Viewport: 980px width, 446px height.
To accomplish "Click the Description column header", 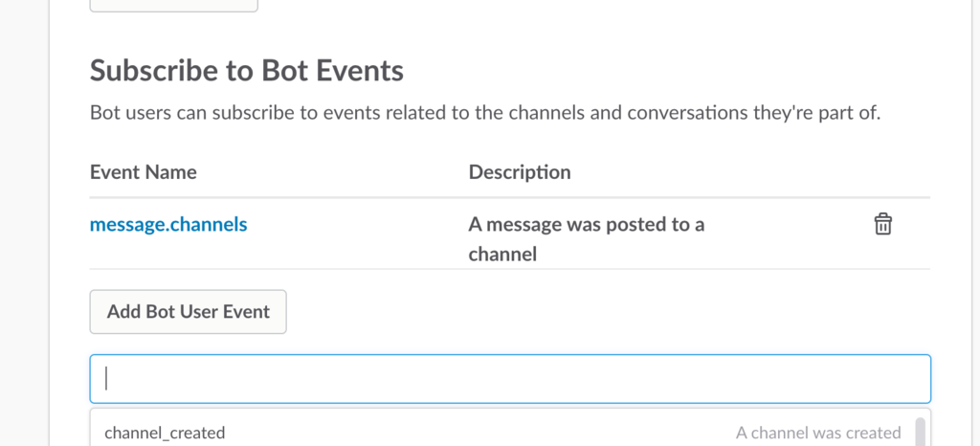I will point(520,172).
